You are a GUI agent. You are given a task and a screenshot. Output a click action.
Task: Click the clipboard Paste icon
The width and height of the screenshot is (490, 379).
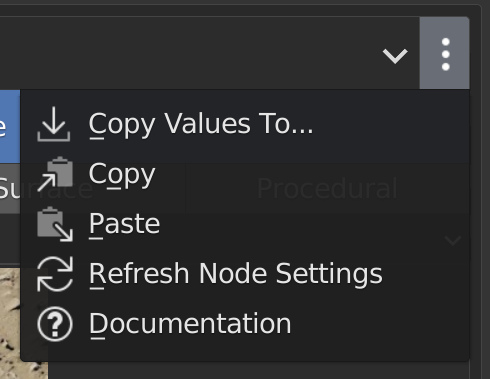[55, 224]
